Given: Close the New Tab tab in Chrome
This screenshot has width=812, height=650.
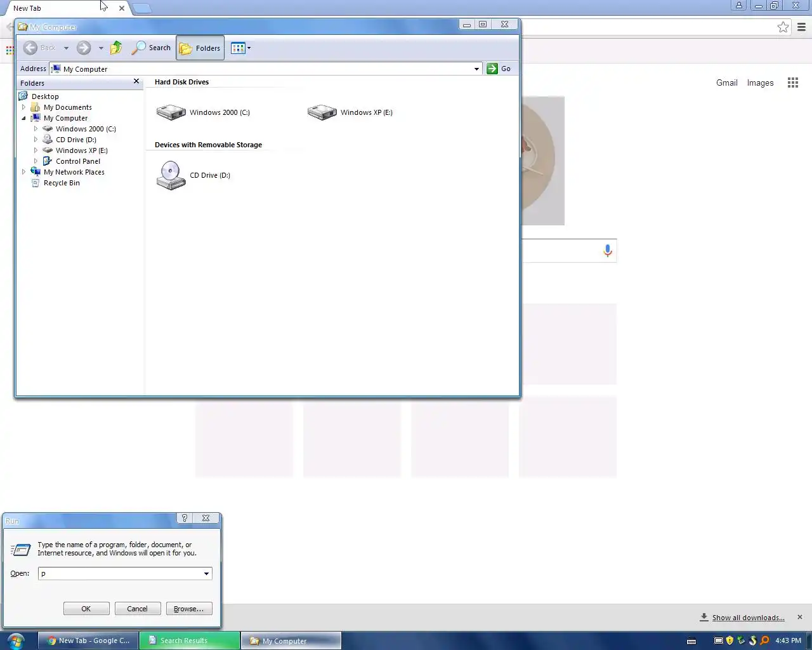Looking at the screenshot, I should click(122, 8).
